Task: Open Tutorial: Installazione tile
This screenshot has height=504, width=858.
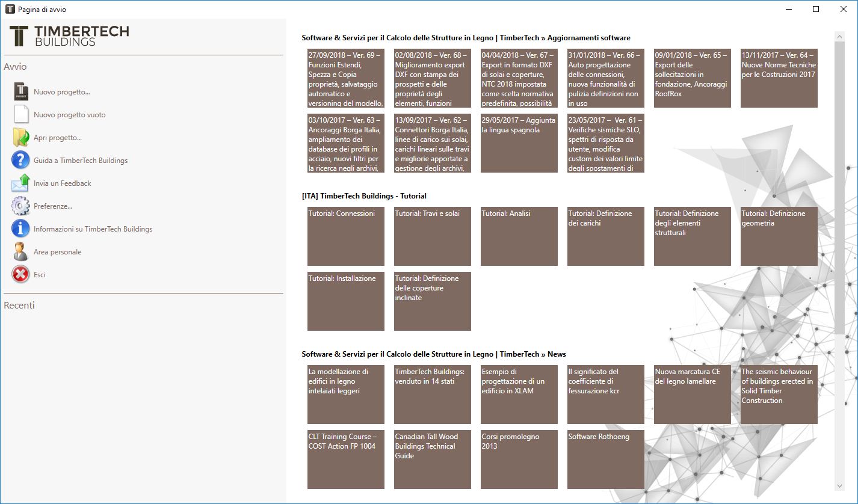Action: coord(346,301)
